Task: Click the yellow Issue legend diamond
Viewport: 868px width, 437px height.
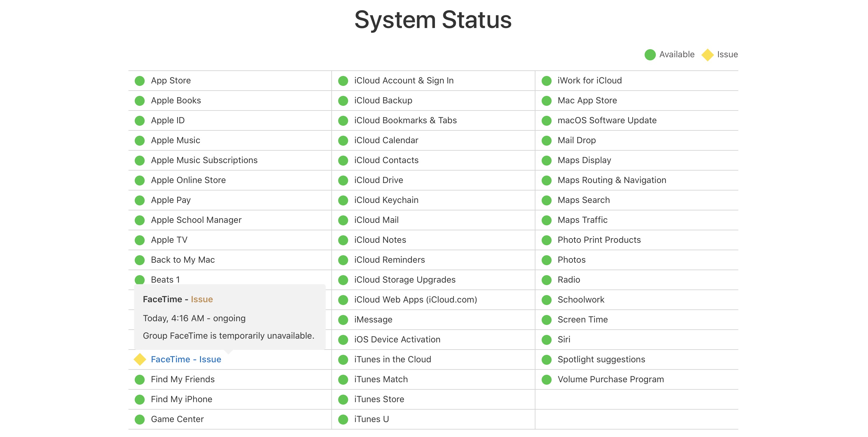Action: tap(707, 55)
